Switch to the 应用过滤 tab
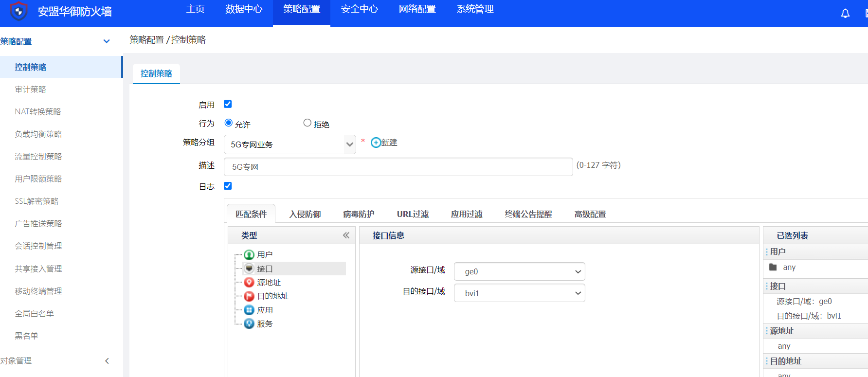The image size is (868, 377). click(467, 214)
